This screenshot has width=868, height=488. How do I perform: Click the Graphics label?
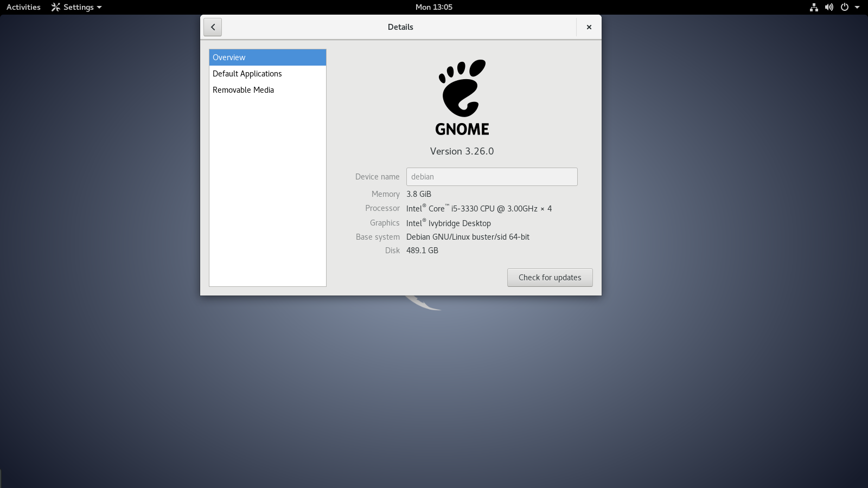385,223
